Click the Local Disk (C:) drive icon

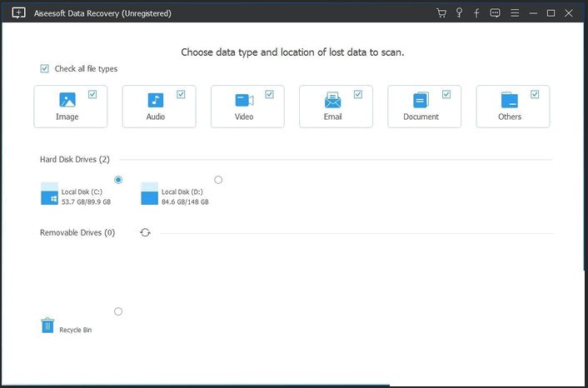pyautogui.click(x=49, y=194)
